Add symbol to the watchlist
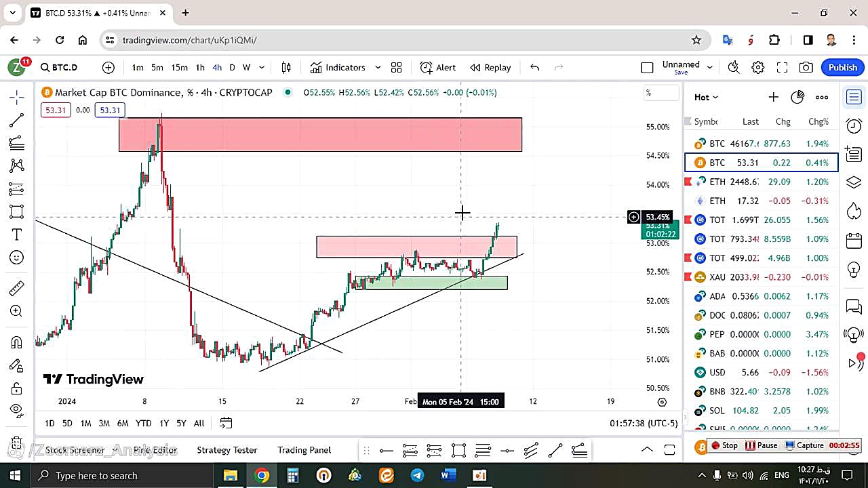Image resolution: width=868 pixels, height=488 pixels. point(773,97)
